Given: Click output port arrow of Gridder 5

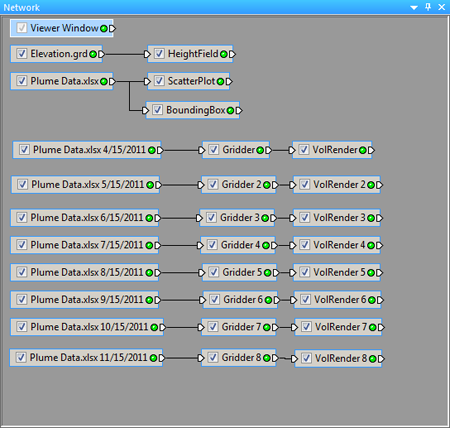Looking at the screenshot, I should pos(276,273).
